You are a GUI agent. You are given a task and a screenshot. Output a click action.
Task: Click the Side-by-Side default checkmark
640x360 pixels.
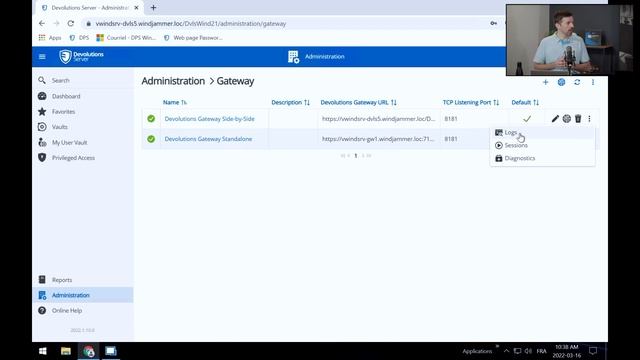(527, 119)
